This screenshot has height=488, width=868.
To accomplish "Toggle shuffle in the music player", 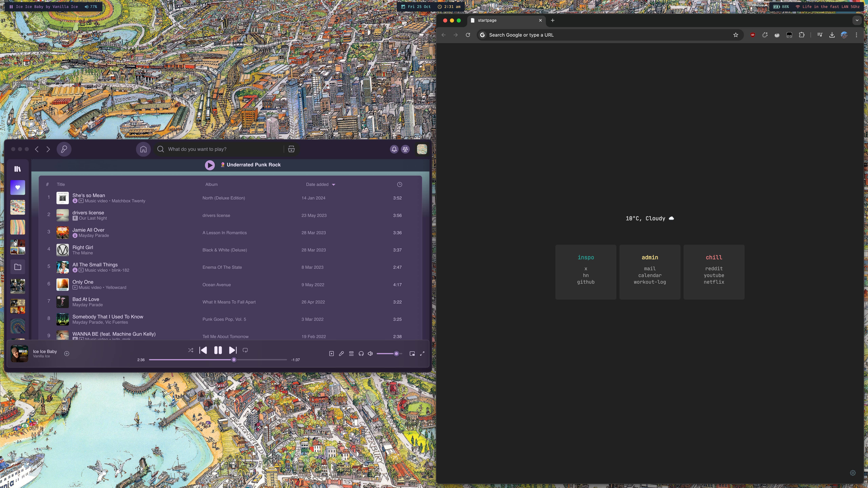I will tap(191, 350).
